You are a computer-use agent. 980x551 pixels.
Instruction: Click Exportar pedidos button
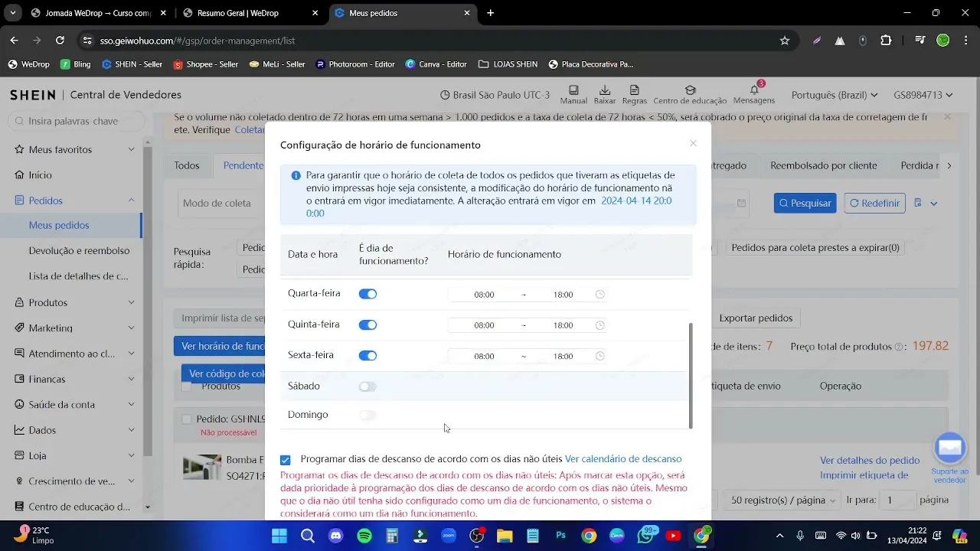click(x=756, y=318)
